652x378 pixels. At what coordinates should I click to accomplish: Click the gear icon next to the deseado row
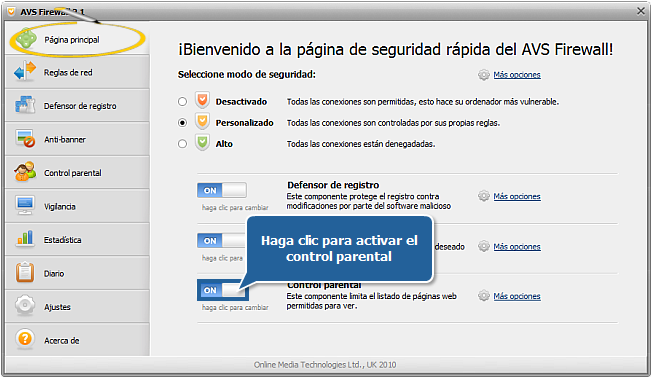click(483, 246)
